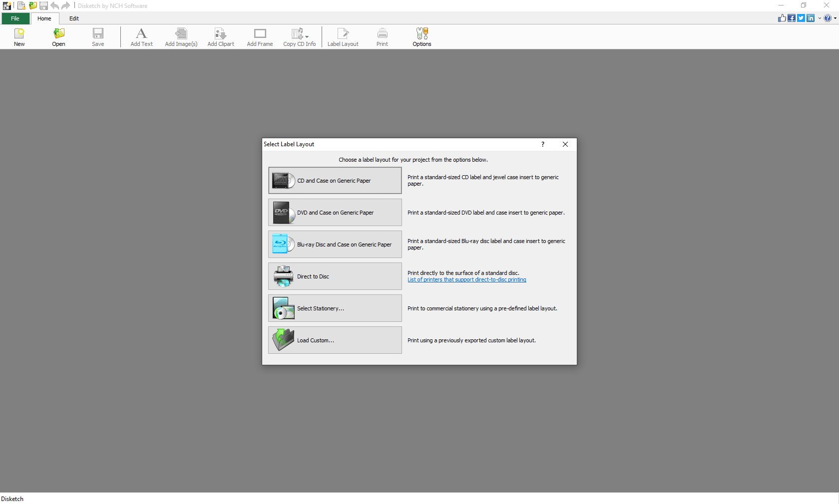This screenshot has width=839, height=504.
Task: Open the Label Layout tool
Action: [x=343, y=36]
